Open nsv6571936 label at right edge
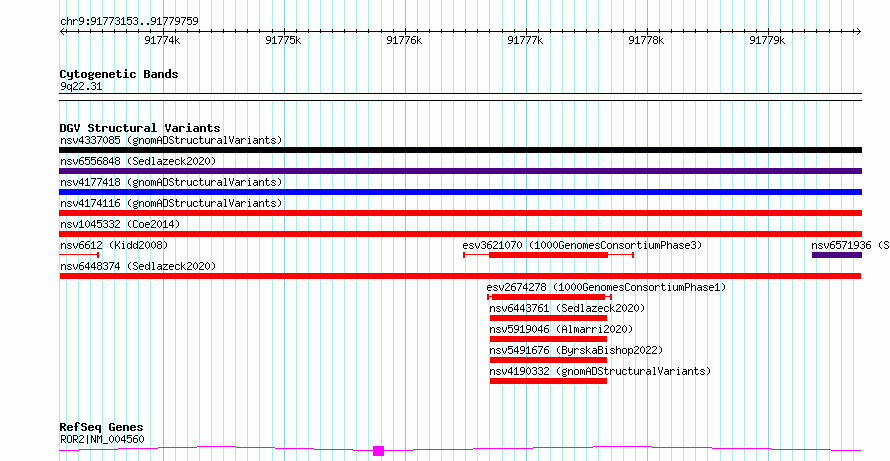 click(850, 245)
